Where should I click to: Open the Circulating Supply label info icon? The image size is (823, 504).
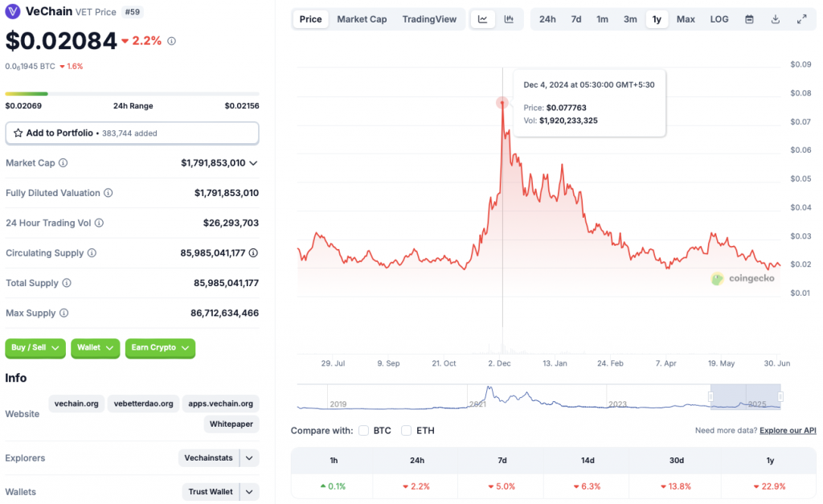coord(92,253)
